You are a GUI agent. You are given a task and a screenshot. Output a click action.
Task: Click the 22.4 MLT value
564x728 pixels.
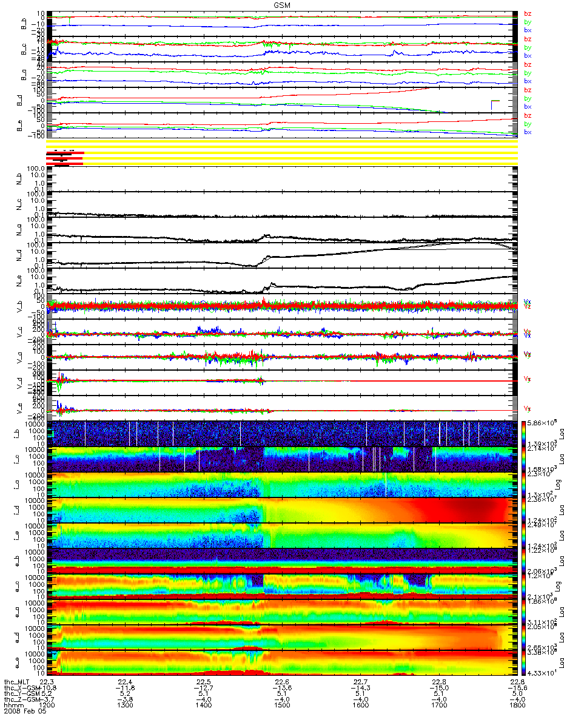coord(126,682)
